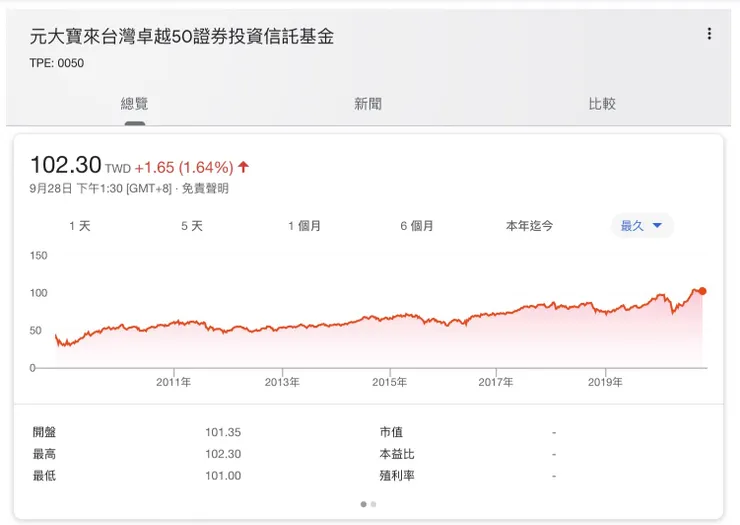Open the 最久 range dropdown
The image size is (740, 525).
click(x=642, y=226)
